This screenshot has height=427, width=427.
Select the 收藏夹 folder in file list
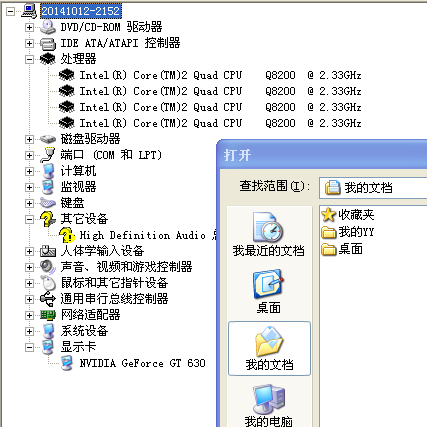[348, 215]
